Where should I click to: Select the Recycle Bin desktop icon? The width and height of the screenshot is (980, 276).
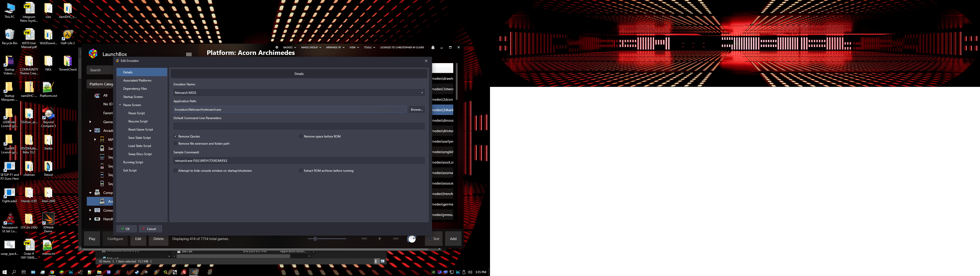point(9,37)
